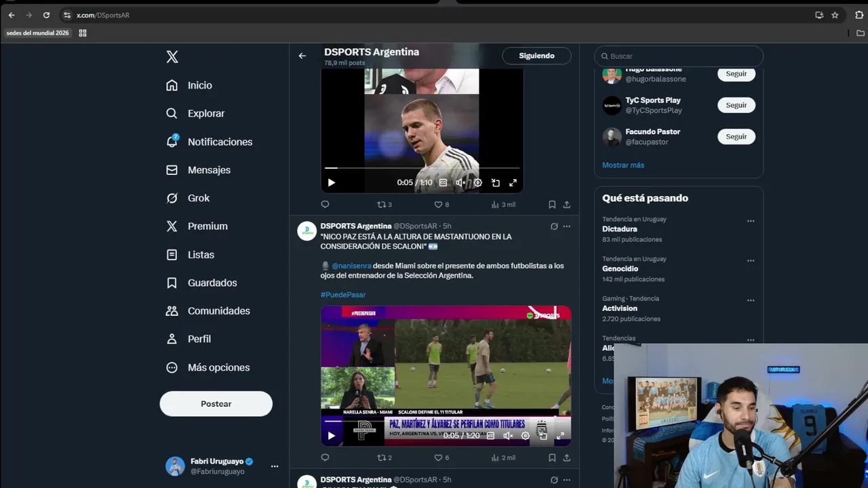Unmute the Nico Paz video
This screenshot has height=488, width=868.
pyautogui.click(x=508, y=436)
